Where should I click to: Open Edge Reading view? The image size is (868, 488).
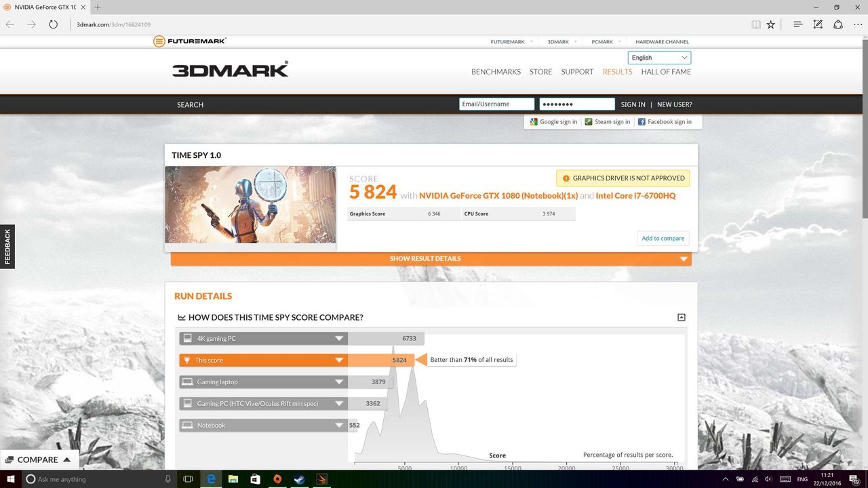coord(756,24)
